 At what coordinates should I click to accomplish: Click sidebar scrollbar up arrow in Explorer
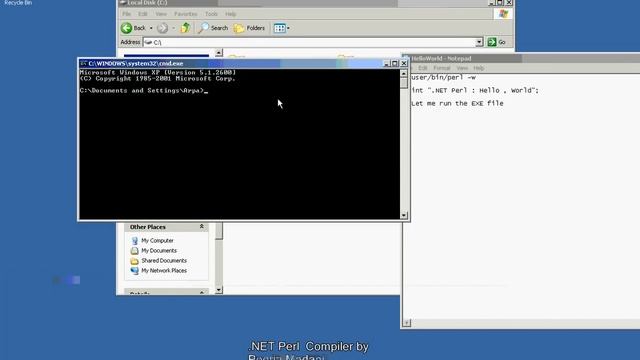(219, 53)
